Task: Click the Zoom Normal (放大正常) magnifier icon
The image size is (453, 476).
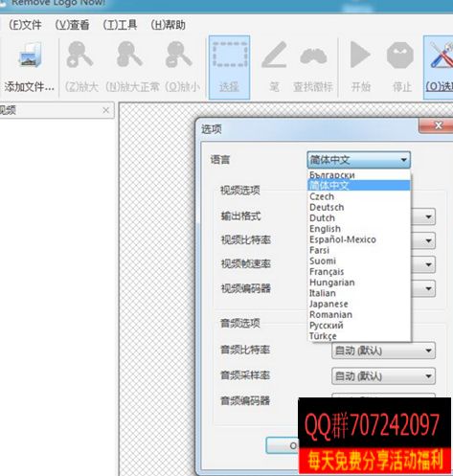Action: pos(129,55)
